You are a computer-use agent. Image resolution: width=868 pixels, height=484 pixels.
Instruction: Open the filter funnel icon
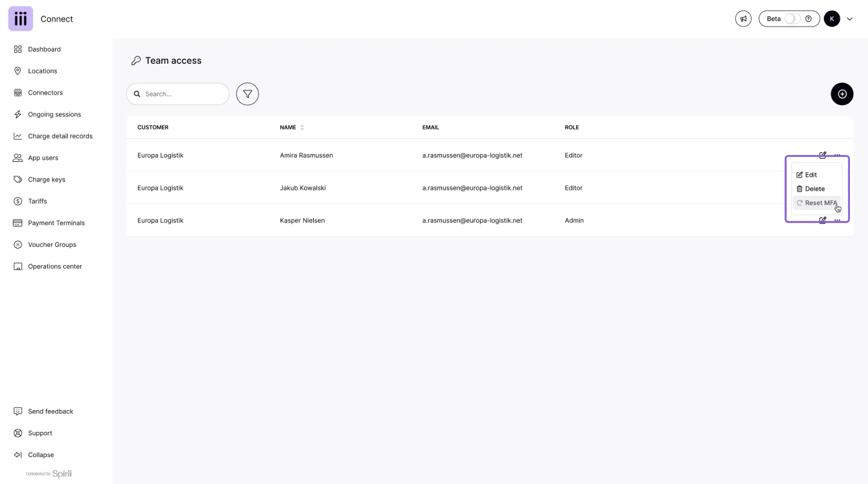[x=247, y=94]
